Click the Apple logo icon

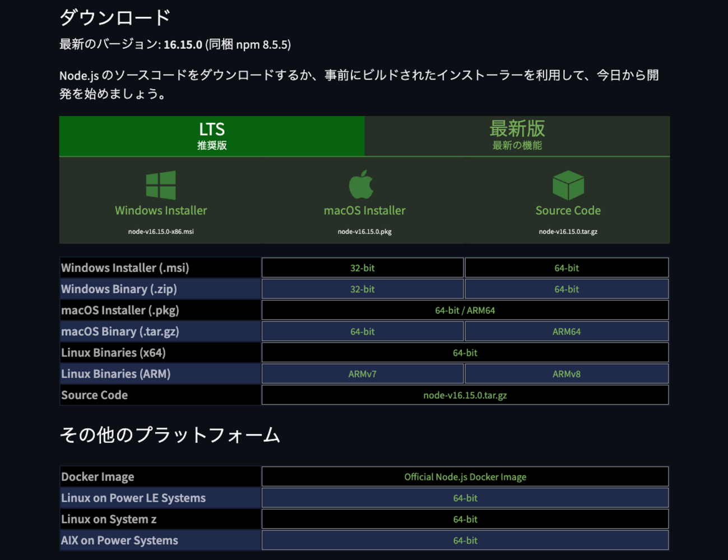pyautogui.click(x=361, y=184)
